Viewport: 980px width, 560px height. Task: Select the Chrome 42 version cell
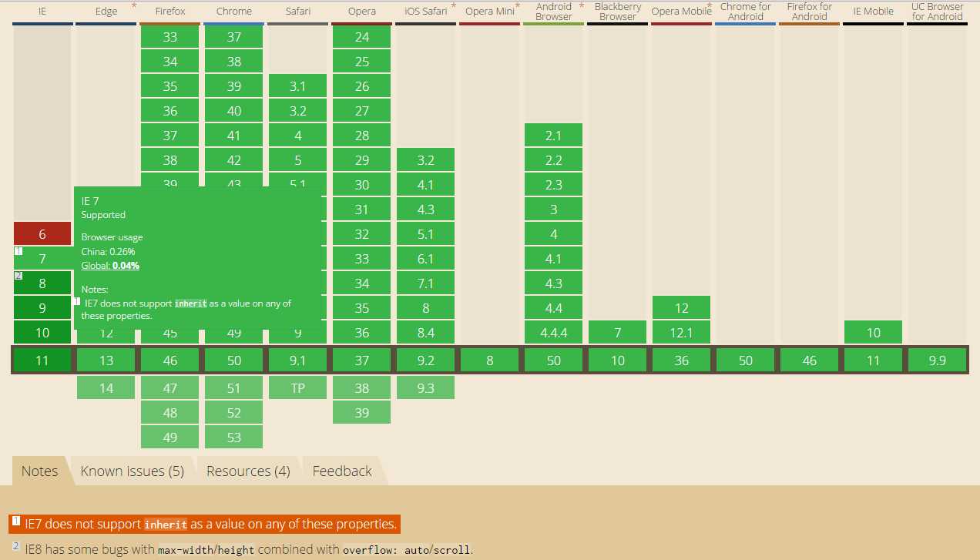point(234,160)
